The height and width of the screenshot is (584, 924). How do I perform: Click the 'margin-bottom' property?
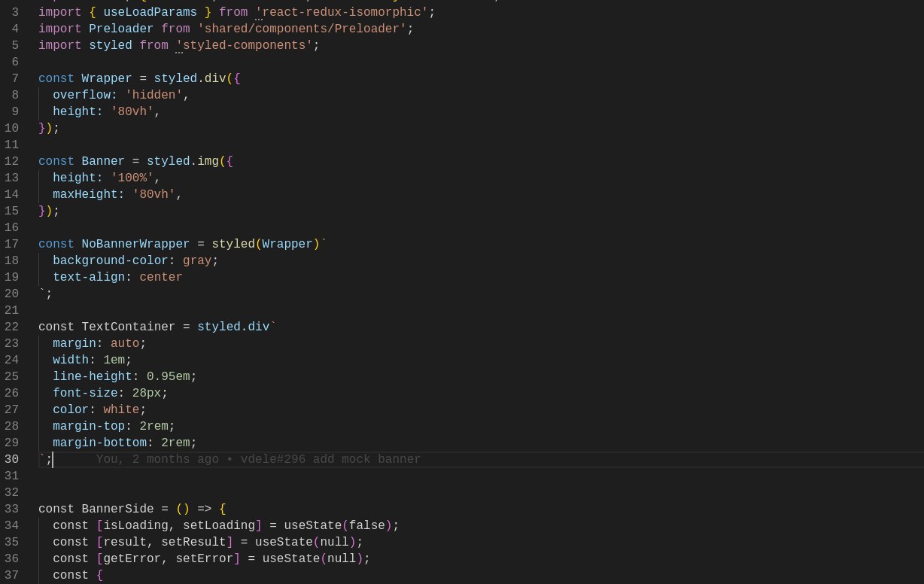coord(99,443)
